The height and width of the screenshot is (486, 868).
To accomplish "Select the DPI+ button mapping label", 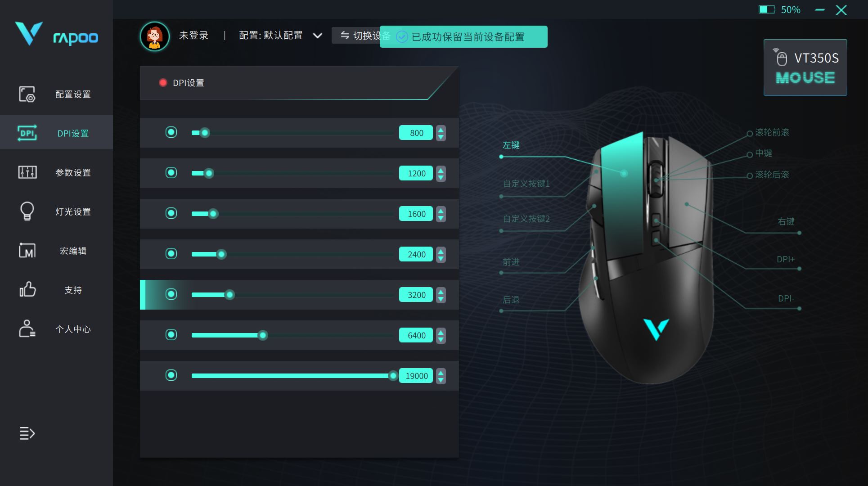I will coord(786,259).
